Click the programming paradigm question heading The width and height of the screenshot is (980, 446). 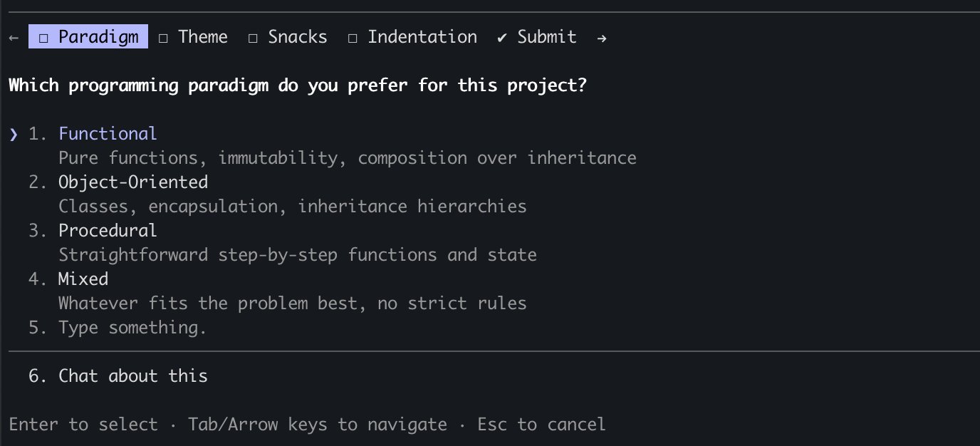click(x=298, y=85)
